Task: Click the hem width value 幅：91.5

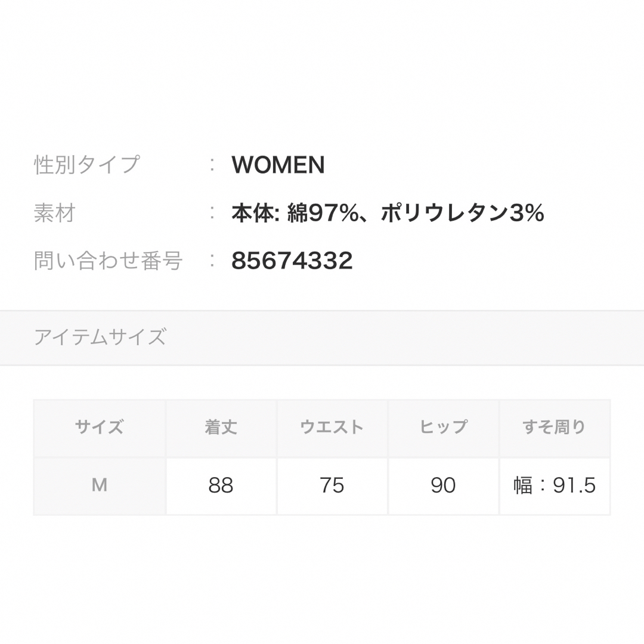Action: (555, 485)
